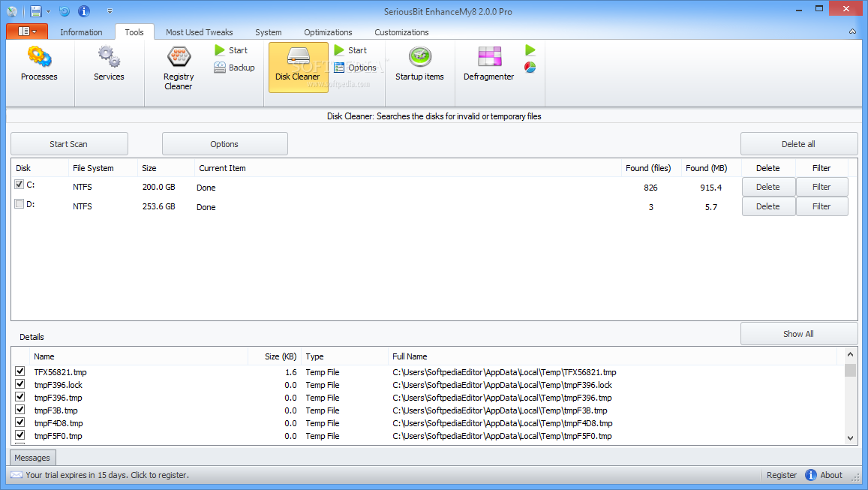
Task: Click the app logo icon in the title bar
Action: tap(11, 11)
